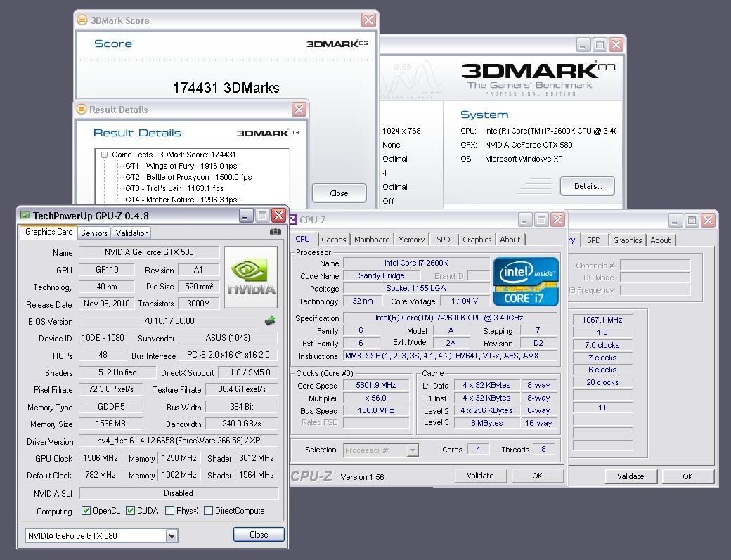Click the Specification field in CPU-Z
This screenshot has width=731, height=560.
click(449, 318)
